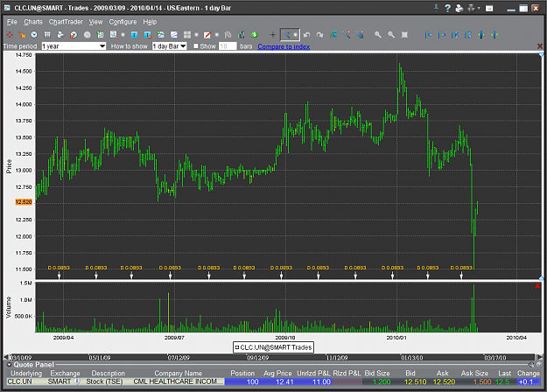Image resolution: width=547 pixels, height=392 pixels.
Task: Click the Position value 100 cell
Action: [242, 381]
